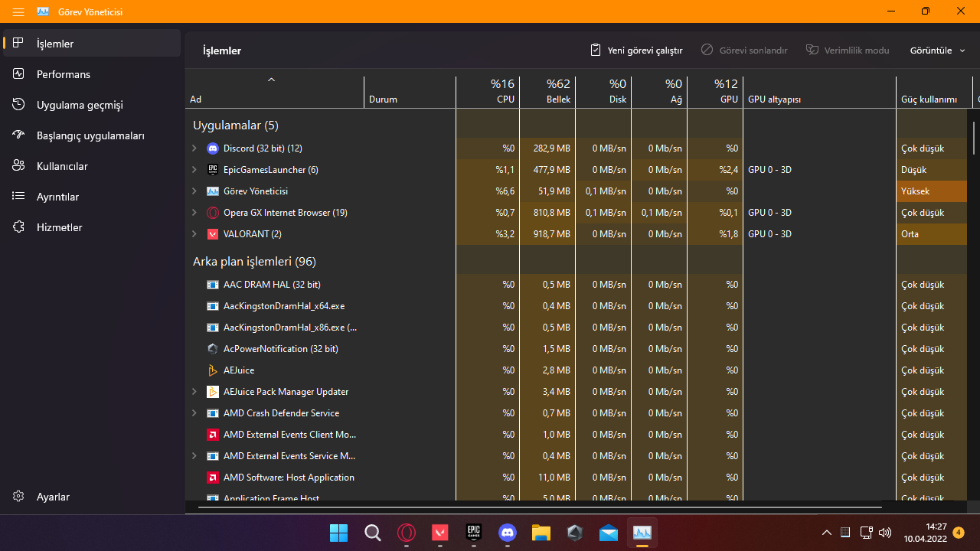
Task: Select the AacKingstonDramHal_x64.exe row
Action: [577, 306]
